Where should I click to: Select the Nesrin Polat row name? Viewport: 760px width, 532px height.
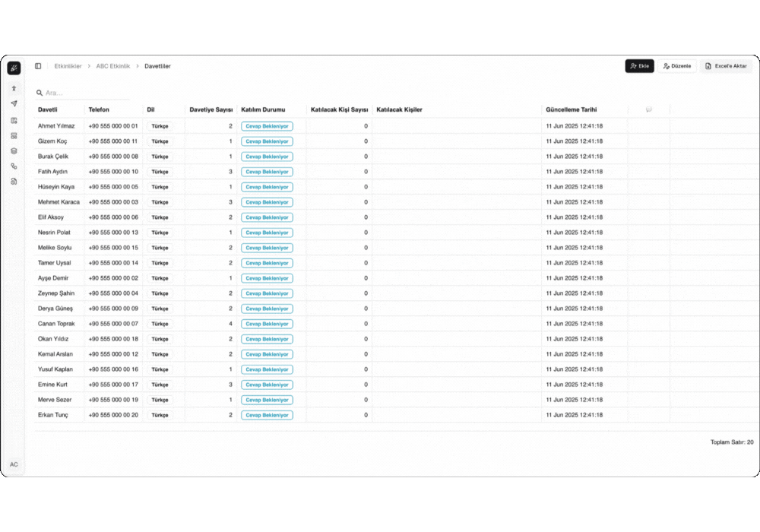point(54,233)
